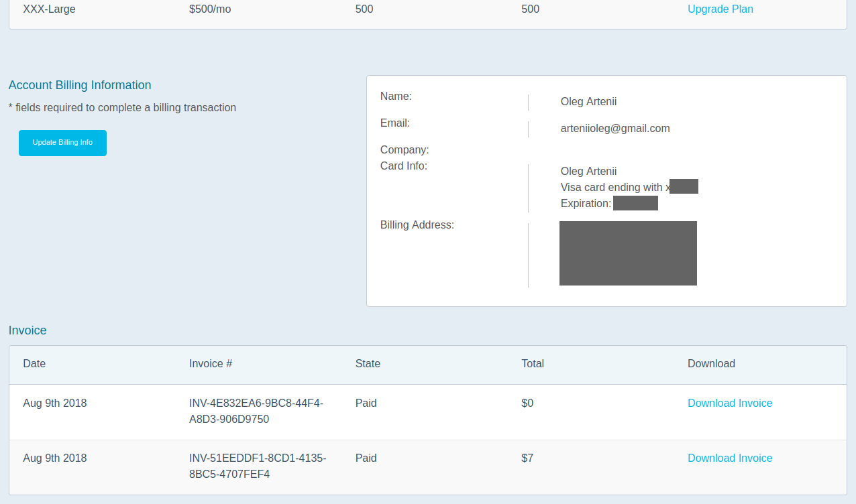Click the Invoice # column header
The width and height of the screenshot is (856, 504).
(211, 363)
